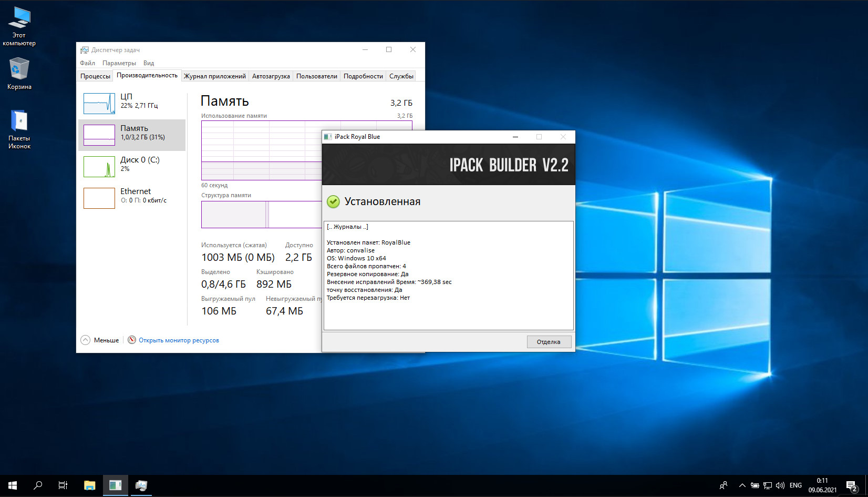This screenshot has height=497, width=868.
Task: Switch to the Службы tab
Action: (x=401, y=76)
